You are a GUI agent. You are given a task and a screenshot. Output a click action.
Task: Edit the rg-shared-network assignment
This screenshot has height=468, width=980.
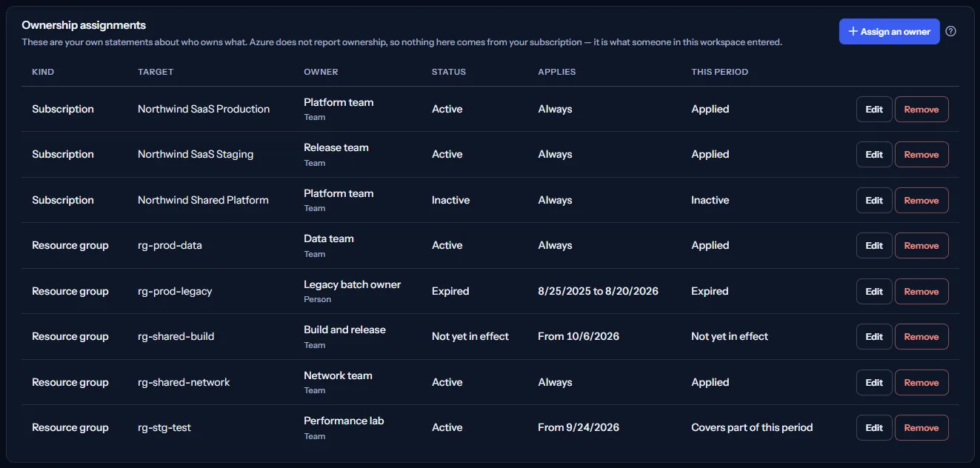pyautogui.click(x=874, y=383)
